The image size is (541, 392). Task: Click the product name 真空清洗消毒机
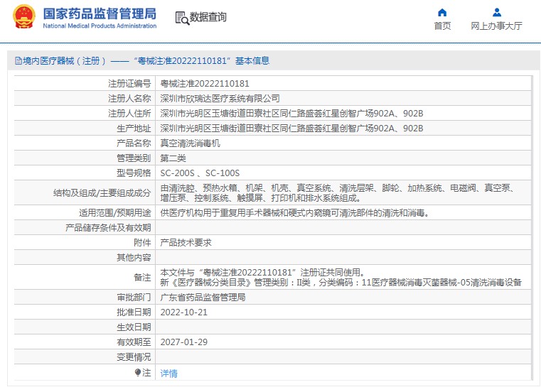[x=190, y=143]
